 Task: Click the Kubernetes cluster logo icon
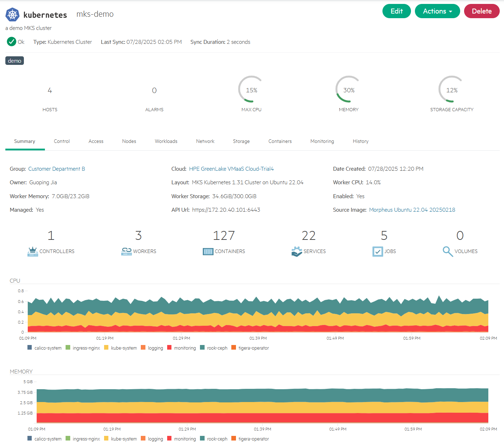(12, 14)
